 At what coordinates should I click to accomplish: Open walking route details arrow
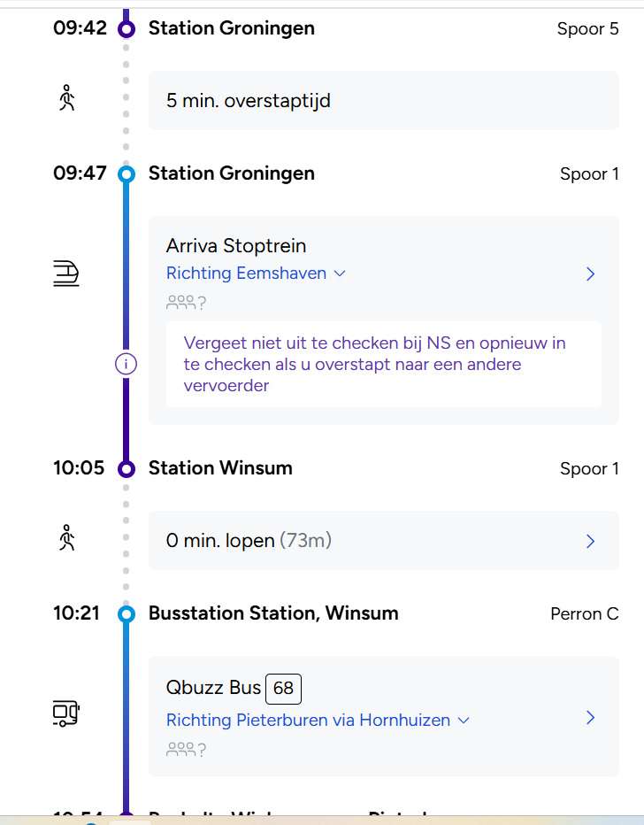[591, 541]
